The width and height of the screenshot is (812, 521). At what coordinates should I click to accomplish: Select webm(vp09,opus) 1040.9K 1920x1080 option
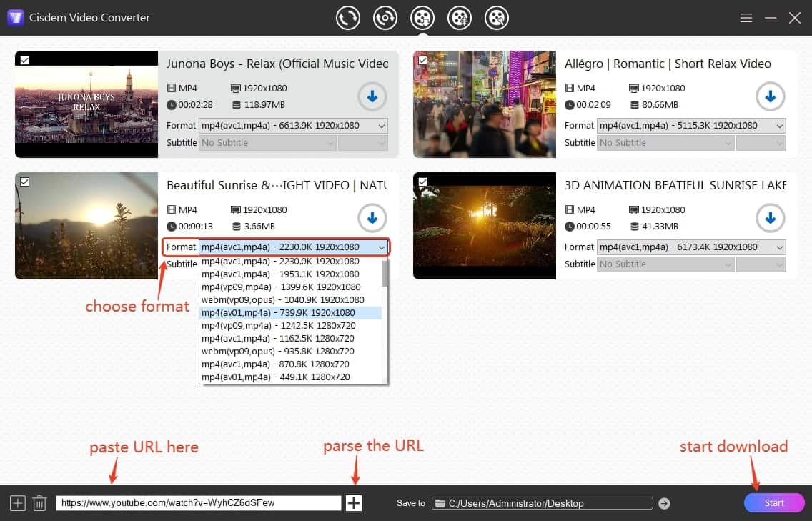tap(290, 300)
